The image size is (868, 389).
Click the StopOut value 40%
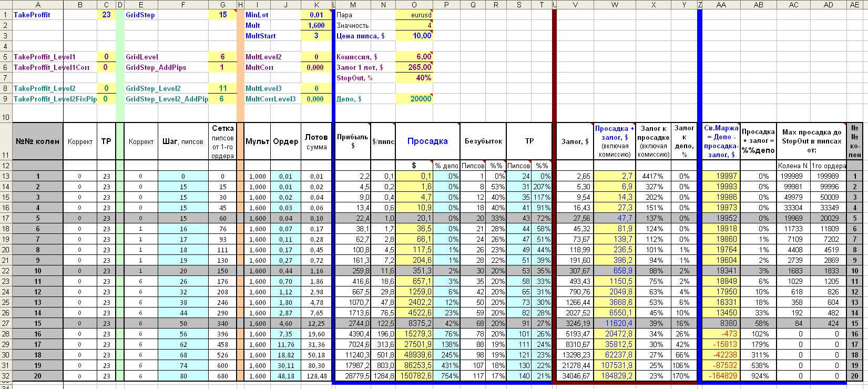point(414,78)
